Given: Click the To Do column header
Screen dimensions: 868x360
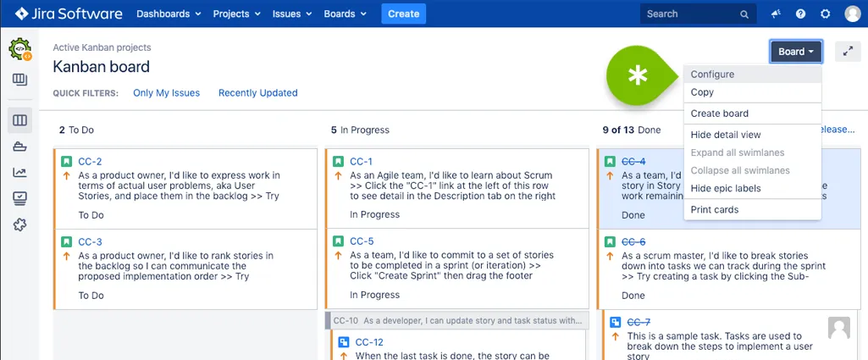Looking at the screenshot, I should 77,130.
